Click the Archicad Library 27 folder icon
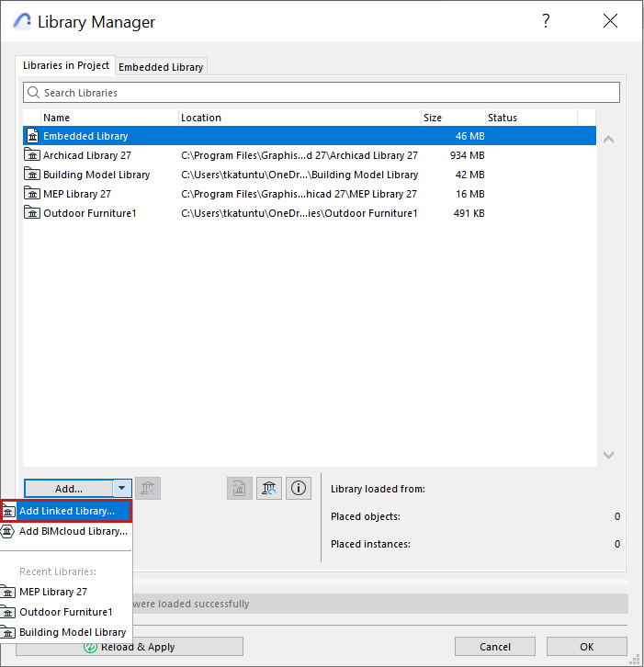This screenshot has height=667, width=644. (x=32, y=155)
